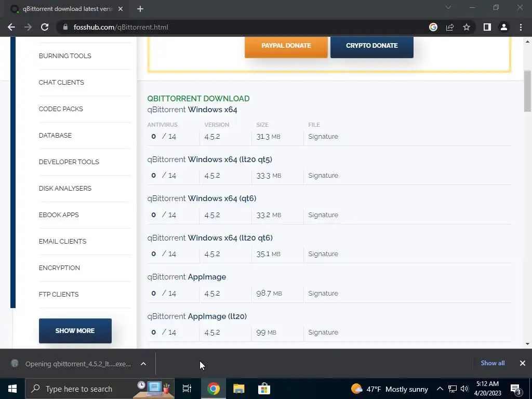Close the downloads bar

click(x=523, y=363)
